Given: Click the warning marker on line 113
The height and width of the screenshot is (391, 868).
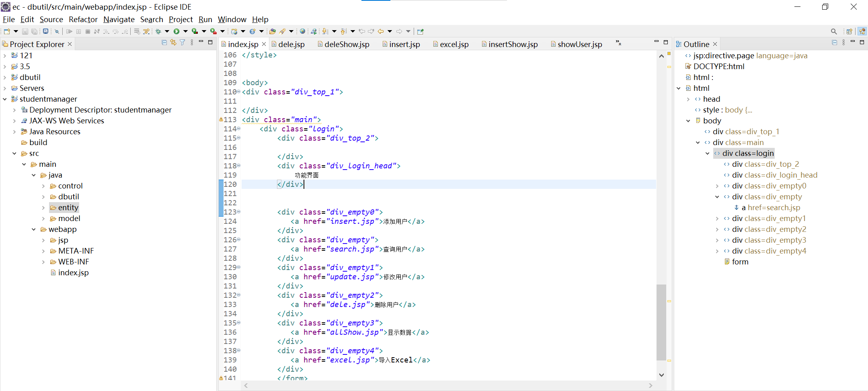Looking at the screenshot, I should coord(221,119).
